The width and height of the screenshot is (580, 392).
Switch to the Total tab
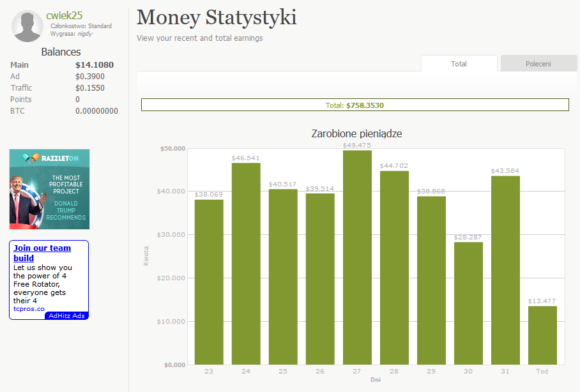459,64
